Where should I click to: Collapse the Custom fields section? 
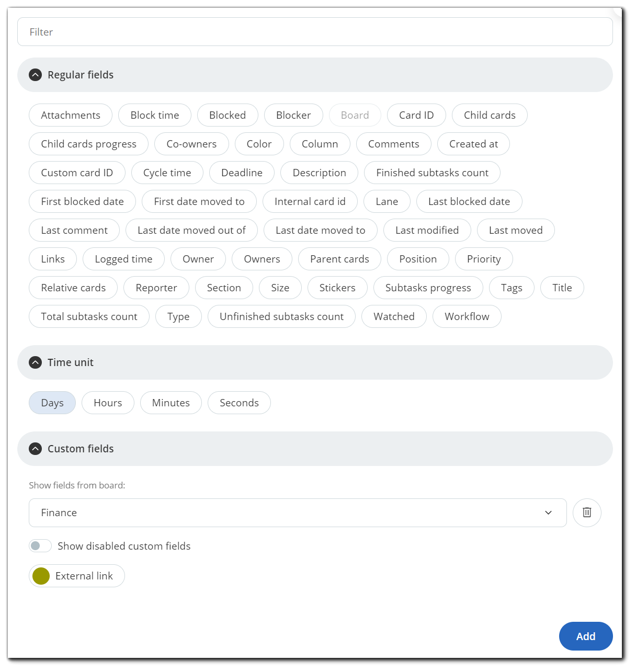click(x=35, y=448)
